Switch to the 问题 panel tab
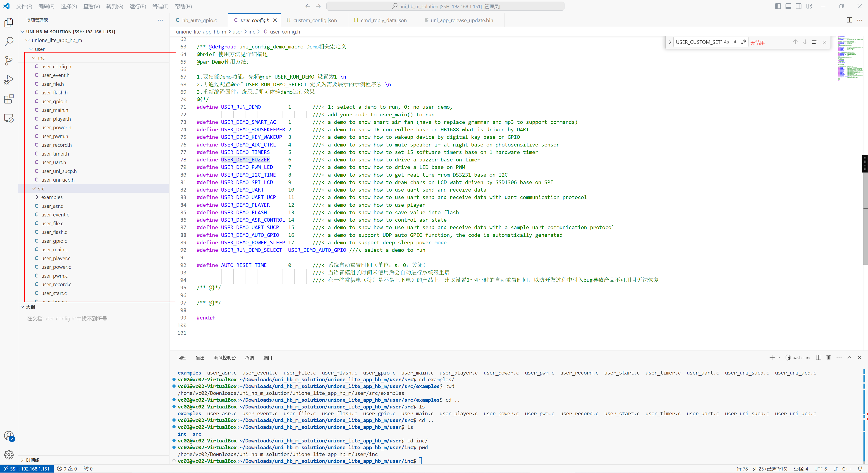 182,358
